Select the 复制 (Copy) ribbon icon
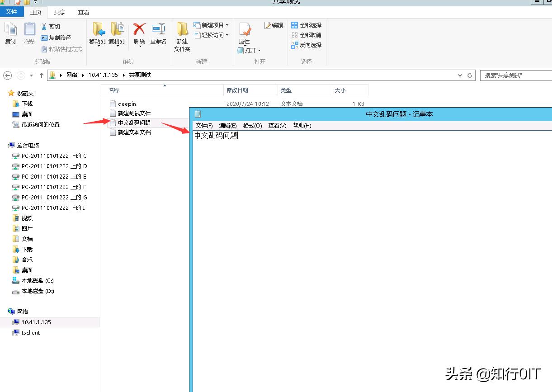The image size is (552, 392). click(10, 33)
